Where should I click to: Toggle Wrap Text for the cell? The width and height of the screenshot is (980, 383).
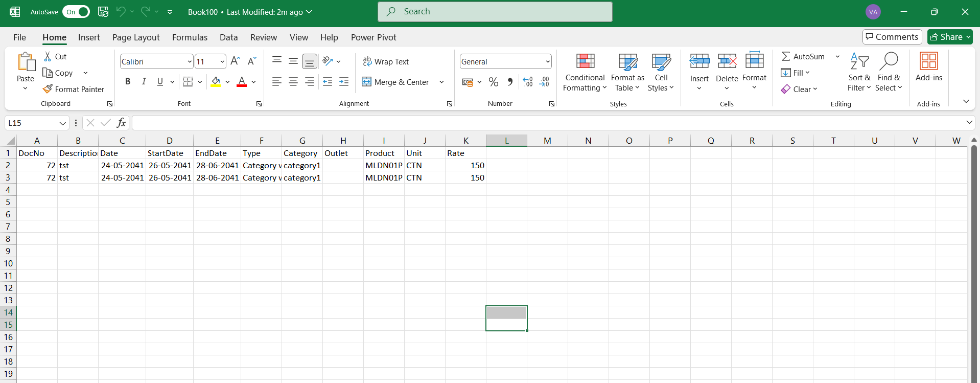coord(386,61)
